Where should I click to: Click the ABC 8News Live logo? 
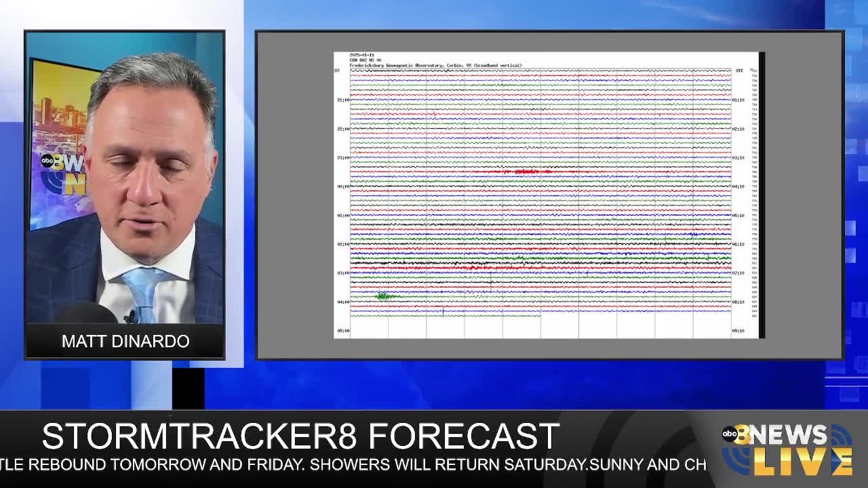coord(787,450)
